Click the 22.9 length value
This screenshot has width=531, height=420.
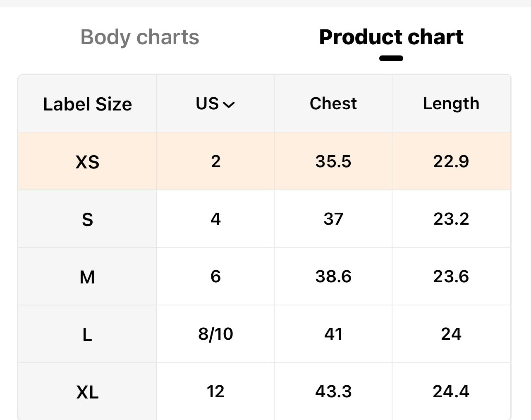(451, 161)
